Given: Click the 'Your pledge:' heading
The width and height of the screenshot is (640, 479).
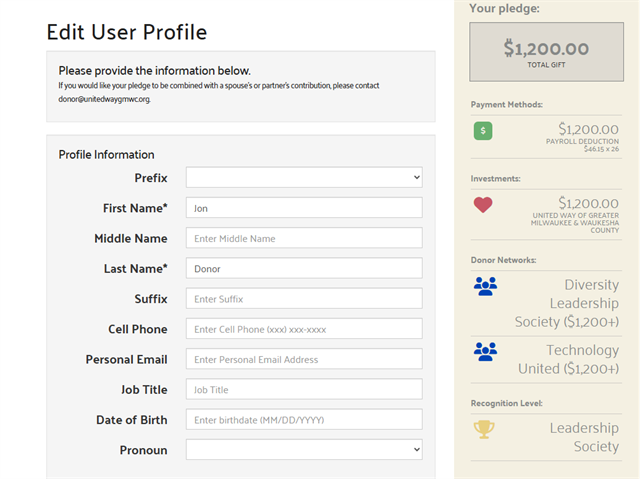Looking at the screenshot, I should click(x=504, y=8).
